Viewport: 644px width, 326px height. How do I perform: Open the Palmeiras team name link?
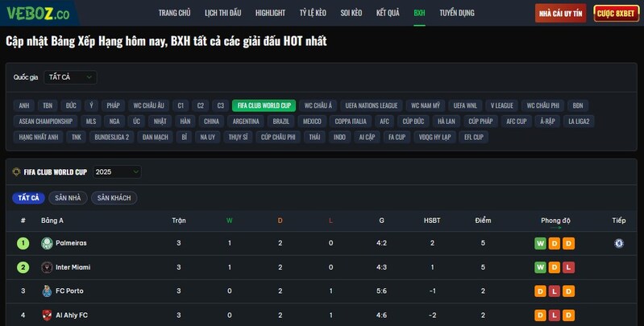[71, 243]
